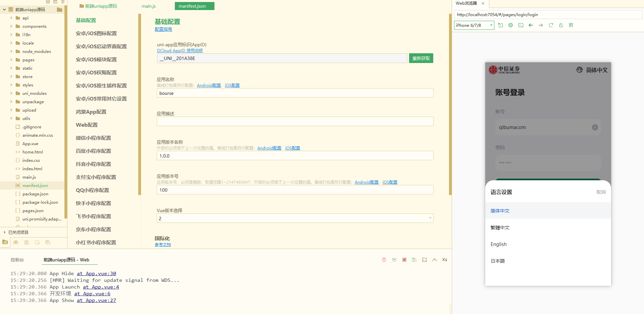Click the rotate-screen icon in the Web browser toolbar

click(x=500, y=25)
